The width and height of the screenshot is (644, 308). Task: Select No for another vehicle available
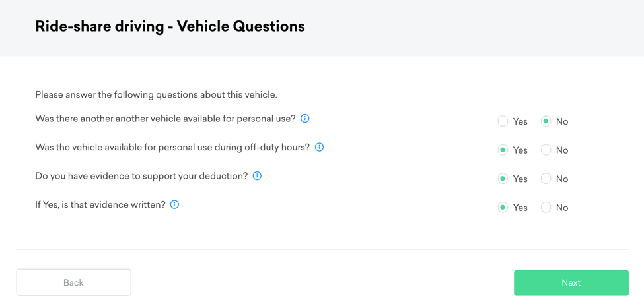[546, 121]
